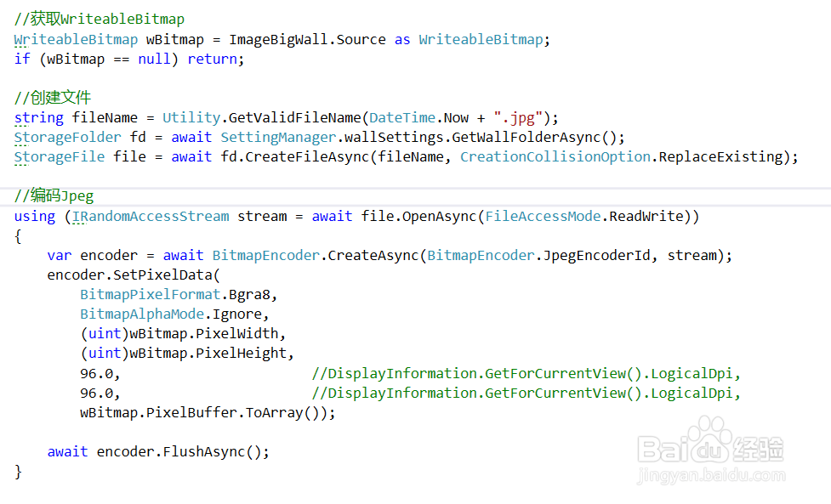Click the "null" keyword

(154, 59)
